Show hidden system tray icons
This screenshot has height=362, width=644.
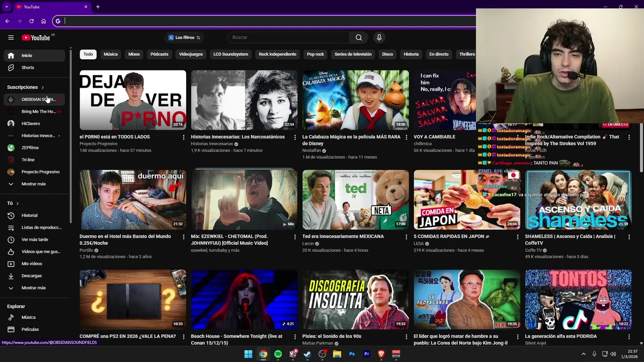(584, 354)
